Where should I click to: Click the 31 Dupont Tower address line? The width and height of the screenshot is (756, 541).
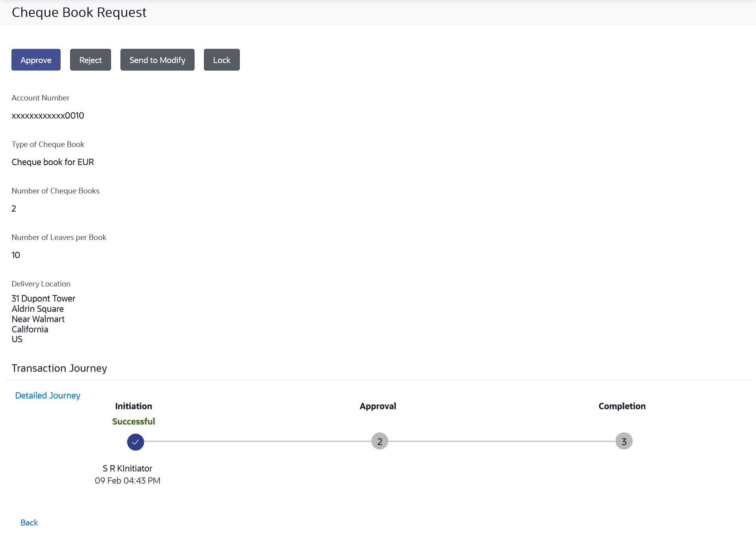point(43,299)
